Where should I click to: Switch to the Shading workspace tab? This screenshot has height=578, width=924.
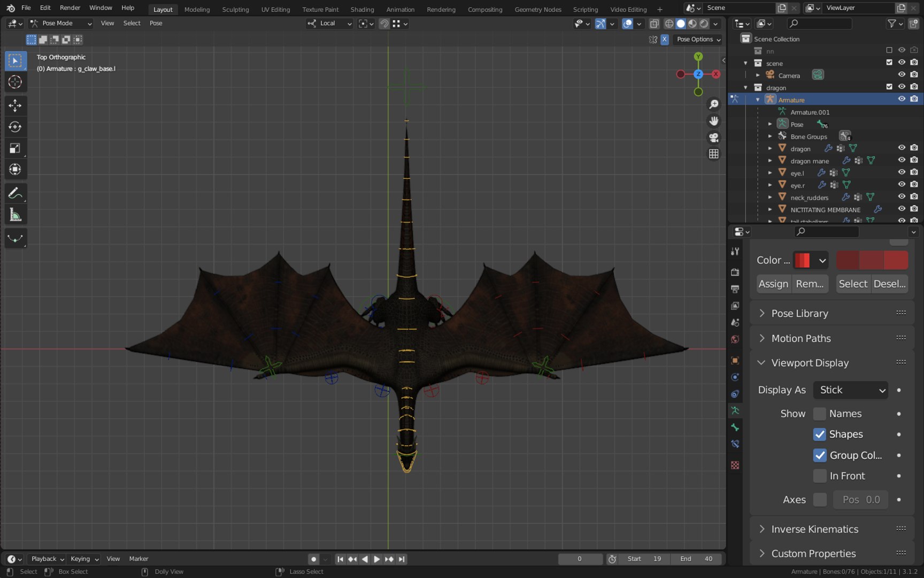click(x=362, y=10)
